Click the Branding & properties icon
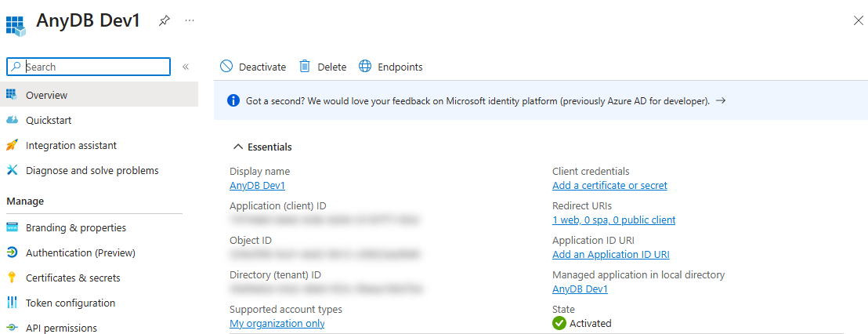This screenshot has height=334, width=868. pos(13,227)
